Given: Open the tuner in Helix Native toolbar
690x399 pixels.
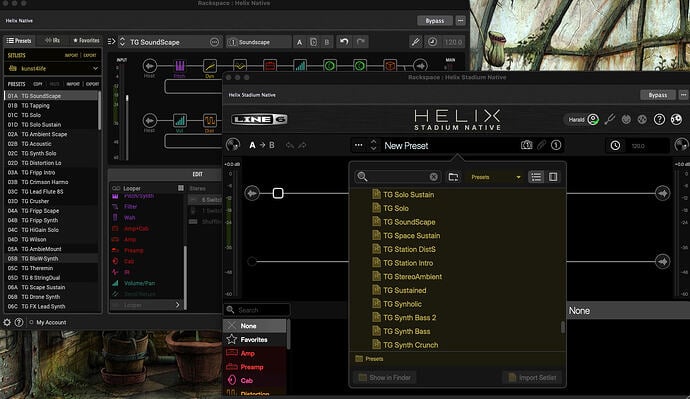Looking at the screenshot, I should [415, 42].
